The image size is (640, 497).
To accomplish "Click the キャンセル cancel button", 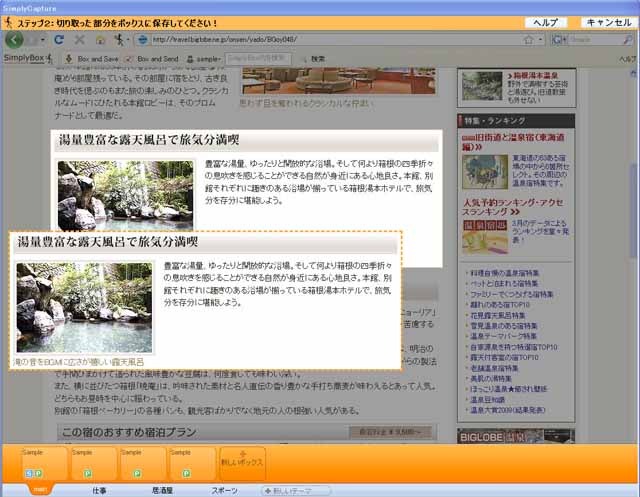I will coord(609,22).
